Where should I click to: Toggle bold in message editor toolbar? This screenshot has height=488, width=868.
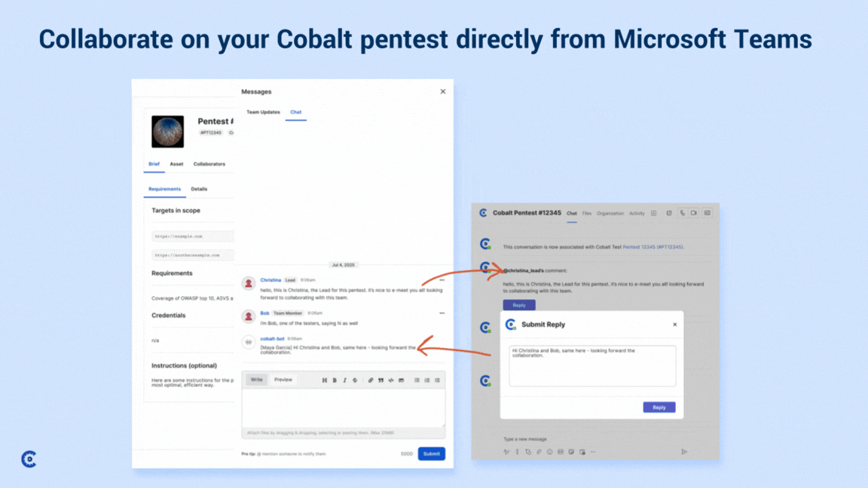(335, 380)
